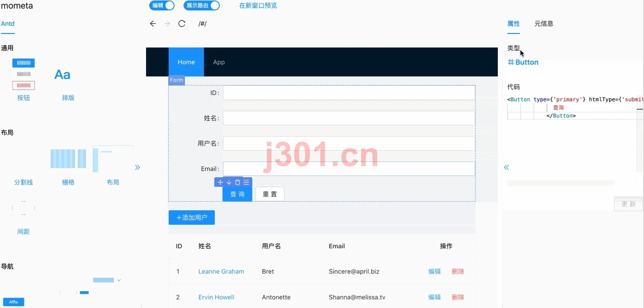
Task: Collapse the right panel with double chevron
Action: (507, 167)
